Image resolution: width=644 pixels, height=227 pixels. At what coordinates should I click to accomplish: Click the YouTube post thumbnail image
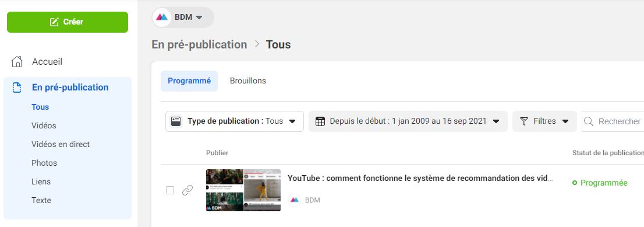243,190
